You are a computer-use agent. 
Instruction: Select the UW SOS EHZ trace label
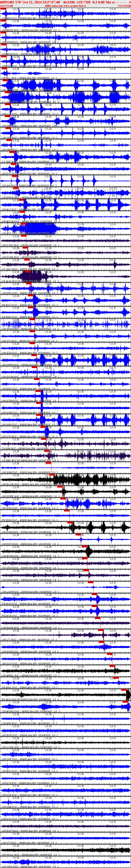30,353
